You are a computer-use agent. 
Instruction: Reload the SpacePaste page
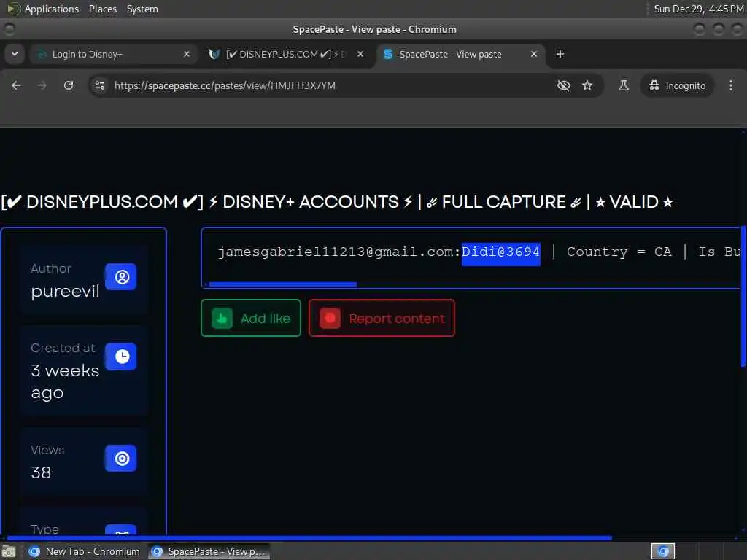[x=69, y=85]
